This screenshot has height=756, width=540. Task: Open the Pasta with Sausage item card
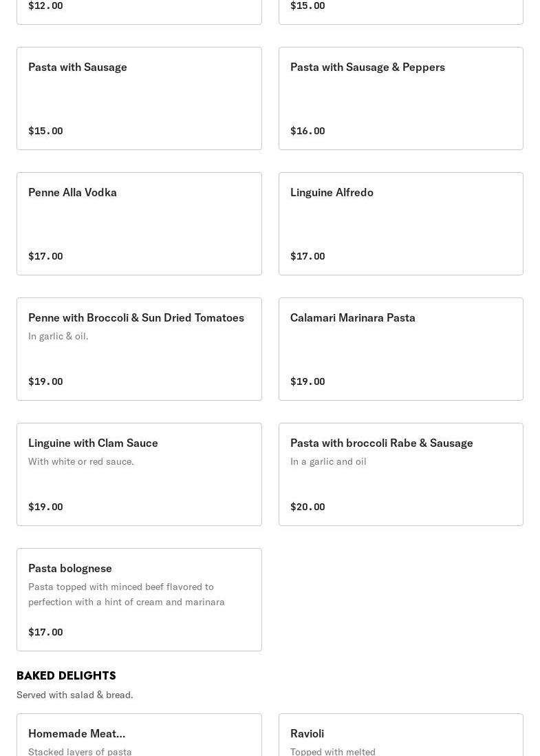tap(139, 98)
